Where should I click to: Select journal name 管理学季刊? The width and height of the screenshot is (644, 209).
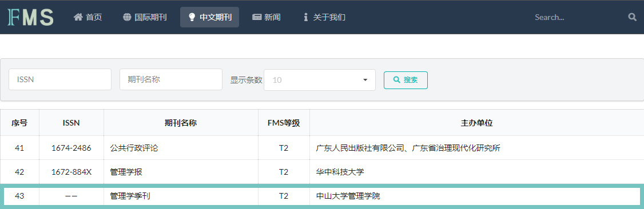click(x=130, y=196)
